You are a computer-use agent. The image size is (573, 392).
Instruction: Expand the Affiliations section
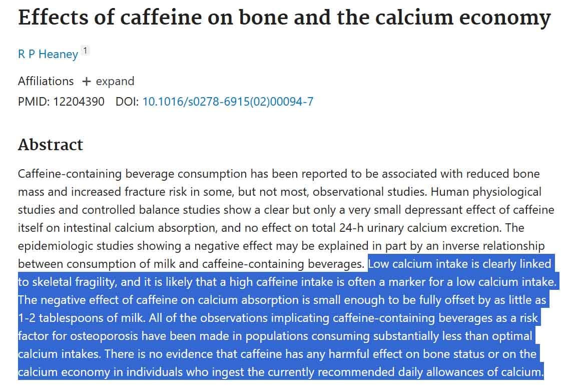115,81
